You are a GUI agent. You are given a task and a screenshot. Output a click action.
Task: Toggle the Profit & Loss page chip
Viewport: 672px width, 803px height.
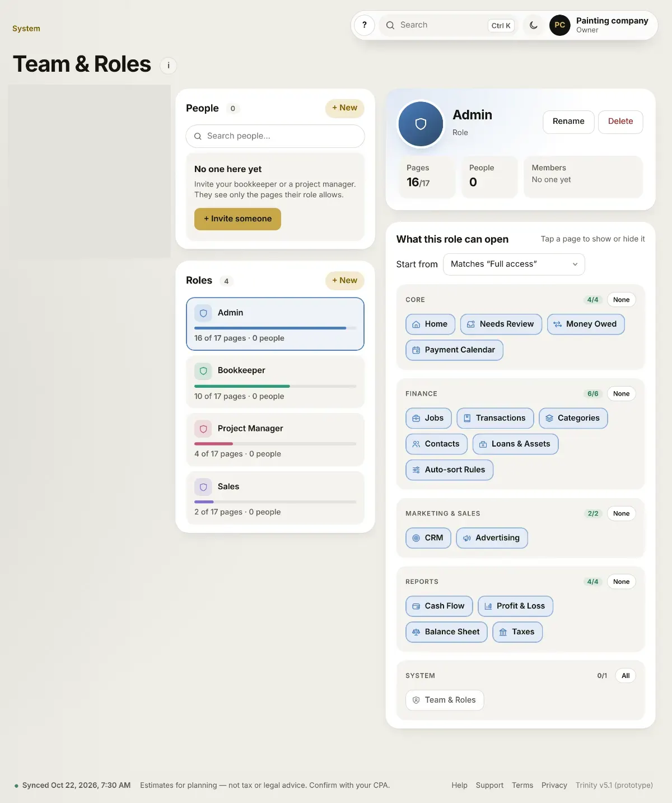point(515,606)
